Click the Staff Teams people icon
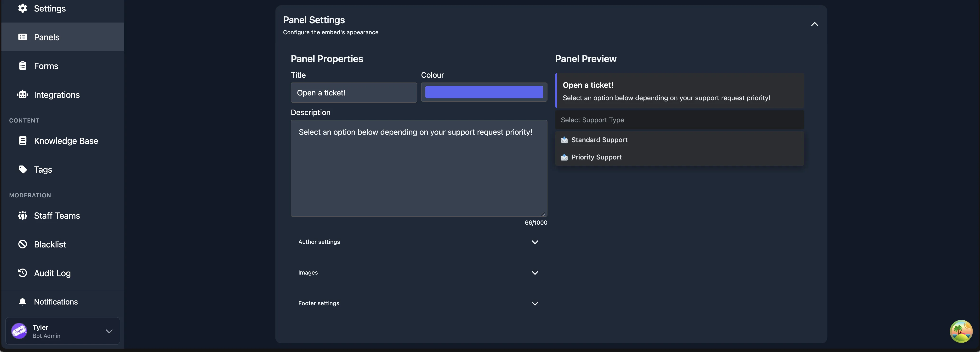 tap(23, 215)
